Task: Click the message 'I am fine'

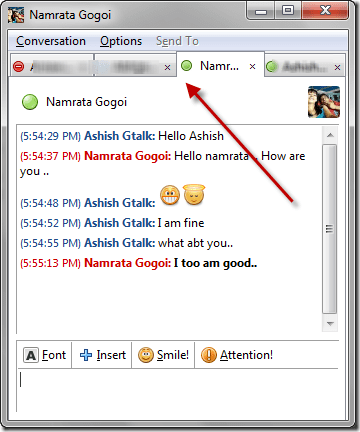Action: pyautogui.click(x=181, y=223)
